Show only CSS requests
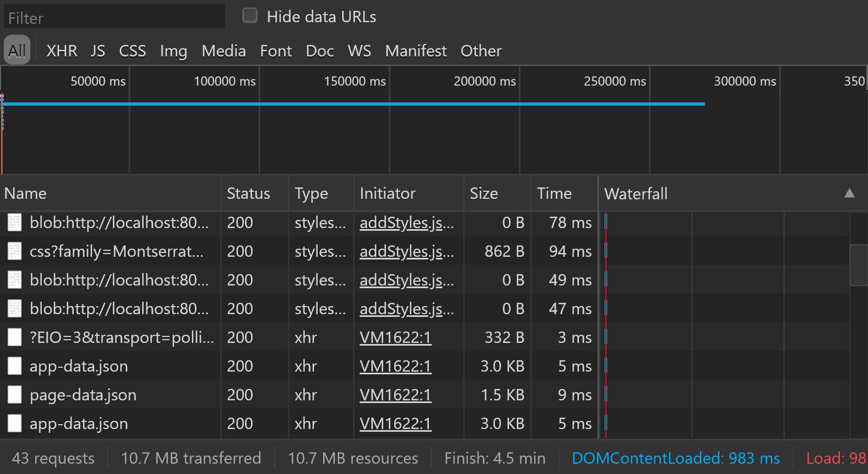Screen dimensions: 868x474 click(x=132, y=51)
